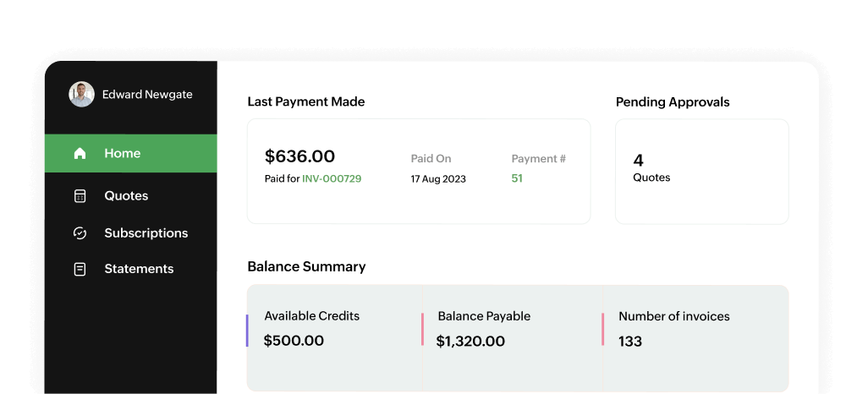Click the Quotes calendar icon
Screen dimensions: 868x394
pyautogui.click(x=80, y=196)
